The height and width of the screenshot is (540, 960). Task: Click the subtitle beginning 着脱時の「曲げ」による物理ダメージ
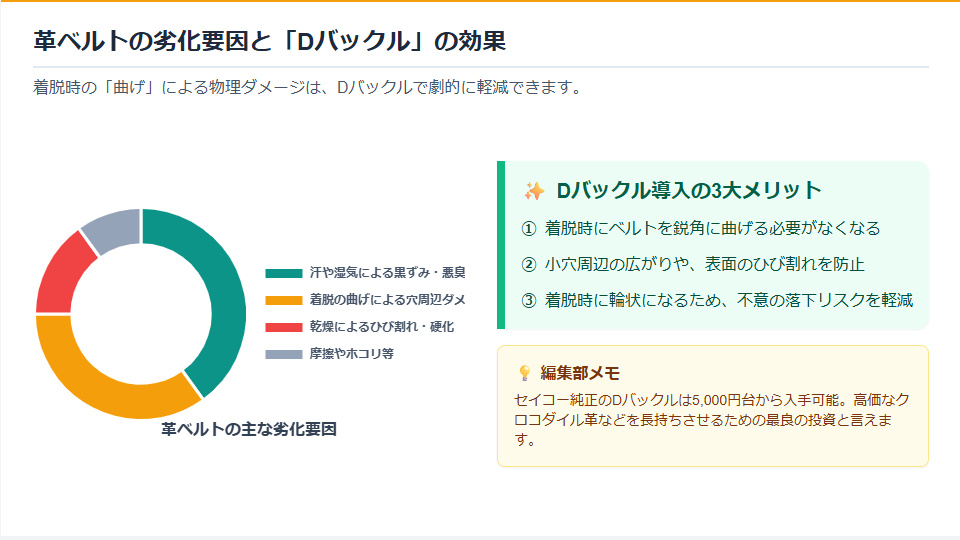[x=307, y=88]
